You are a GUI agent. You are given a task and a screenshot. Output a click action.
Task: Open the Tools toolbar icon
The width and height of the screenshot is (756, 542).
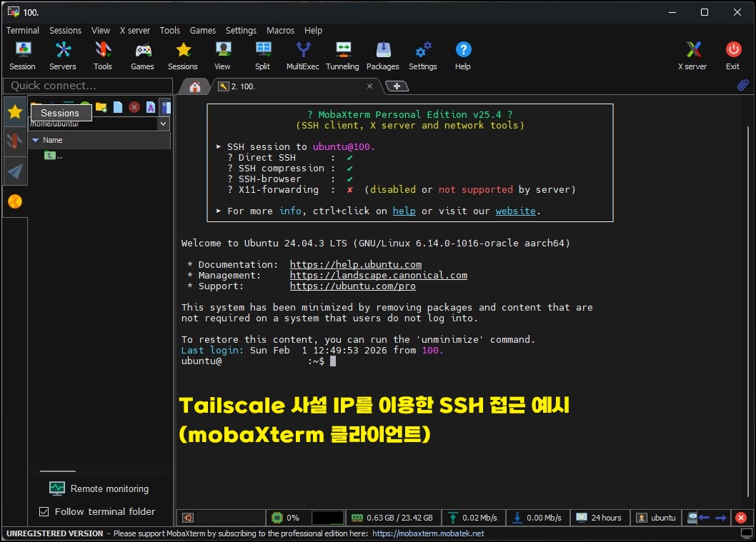point(103,56)
